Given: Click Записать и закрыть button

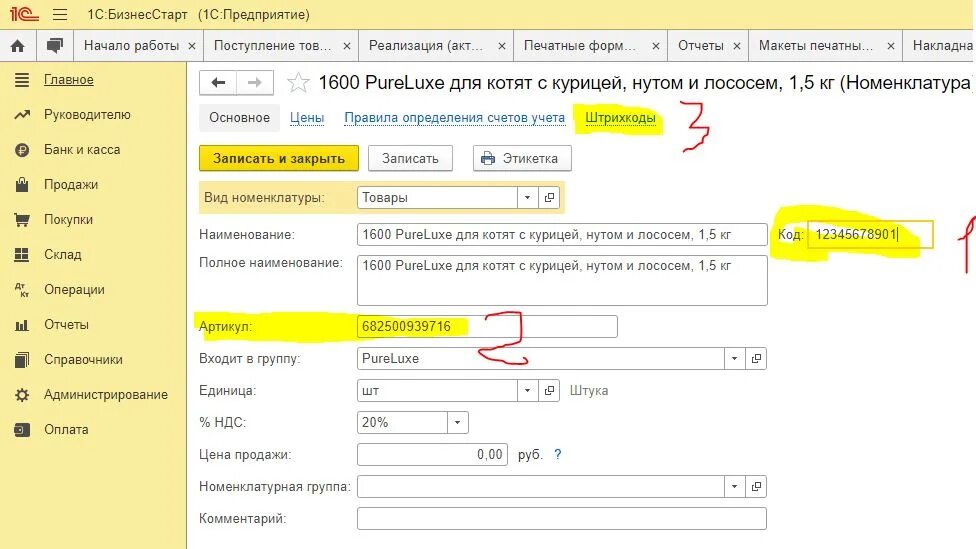Looking at the screenshot, I should [x=279, y=158].
